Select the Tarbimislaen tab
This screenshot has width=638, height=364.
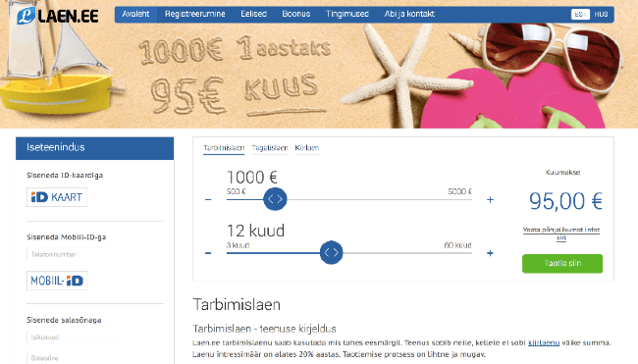click(224, 148)
